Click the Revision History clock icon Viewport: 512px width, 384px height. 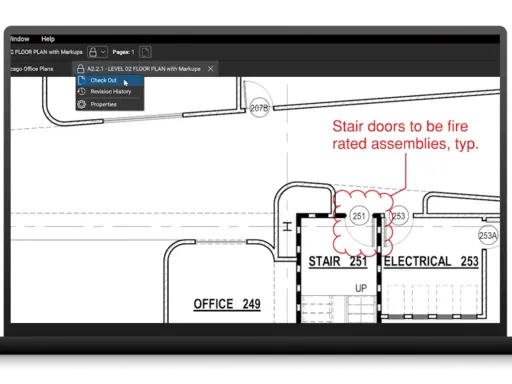[x=82, y=91]
